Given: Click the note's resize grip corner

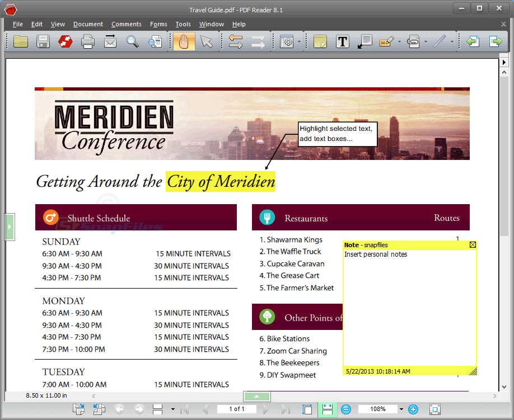Looking at the screenshot, I should click(473, 371).
